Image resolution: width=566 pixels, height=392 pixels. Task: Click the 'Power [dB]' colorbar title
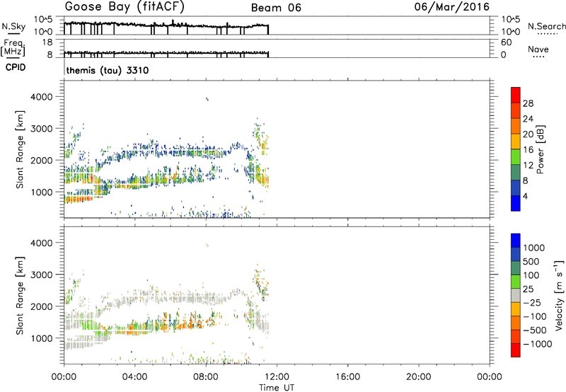tap(540, 149)
